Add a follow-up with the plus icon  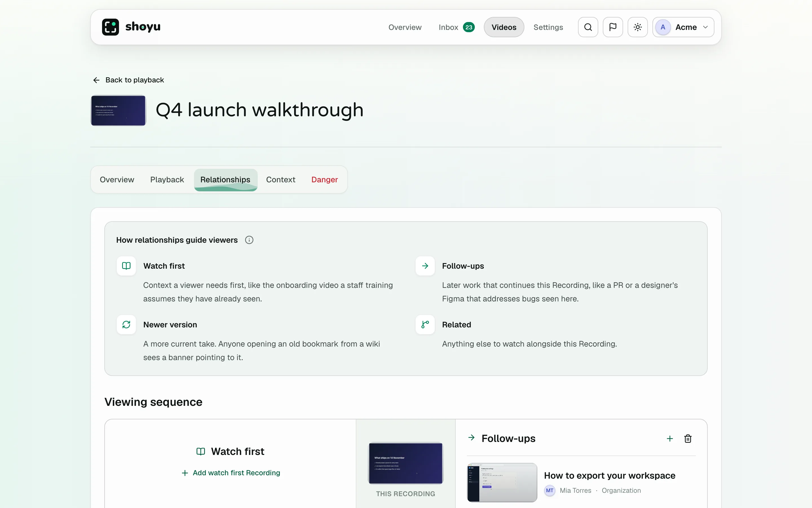(x=670, y=439)
